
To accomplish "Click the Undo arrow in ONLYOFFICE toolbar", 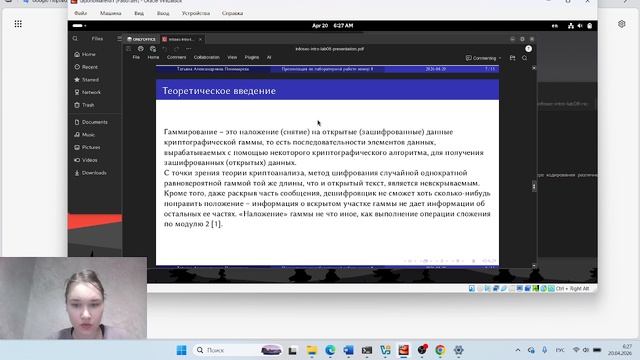I will click(164, 49).
